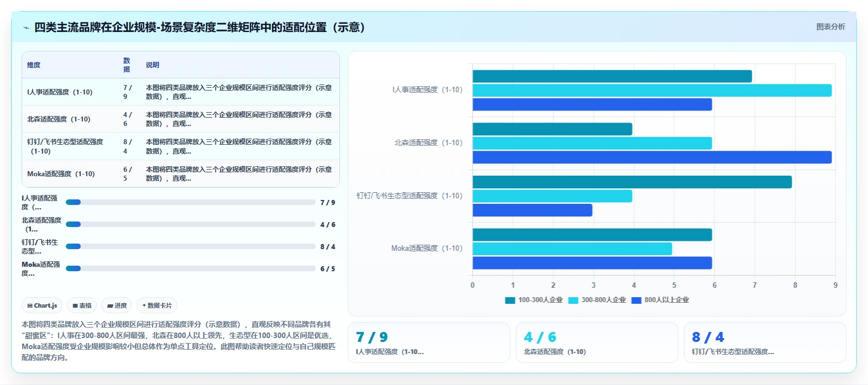868x385 pixels.
Task: Click the 钉钉/飞书生态 progress bar
Action: tap(191, 246)
